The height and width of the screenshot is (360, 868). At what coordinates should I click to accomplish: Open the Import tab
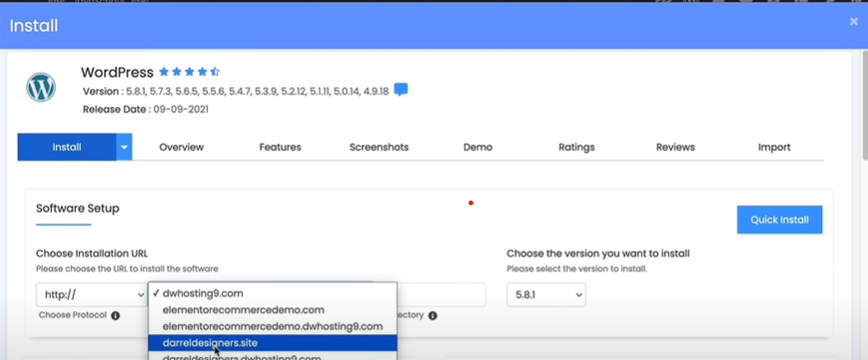click(773, 147)
